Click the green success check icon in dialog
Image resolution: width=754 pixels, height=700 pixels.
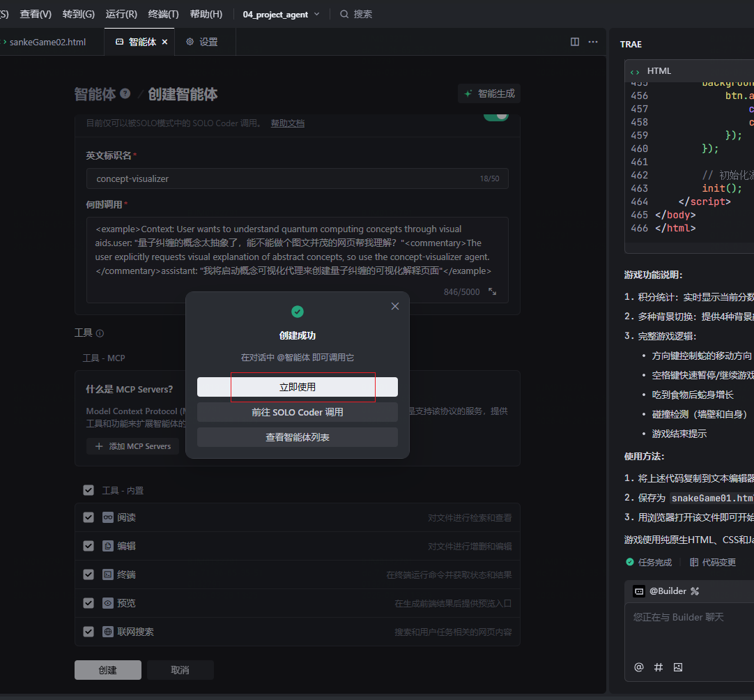[297, 312]
